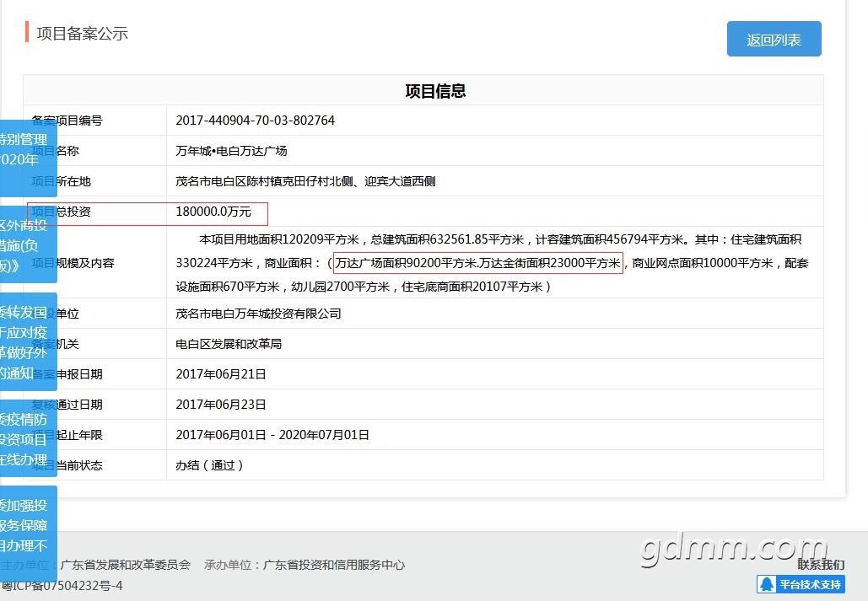Click the status value 办结（通过）
The image size is (868, 601).
pyautogui.click(x=209, y=465)
